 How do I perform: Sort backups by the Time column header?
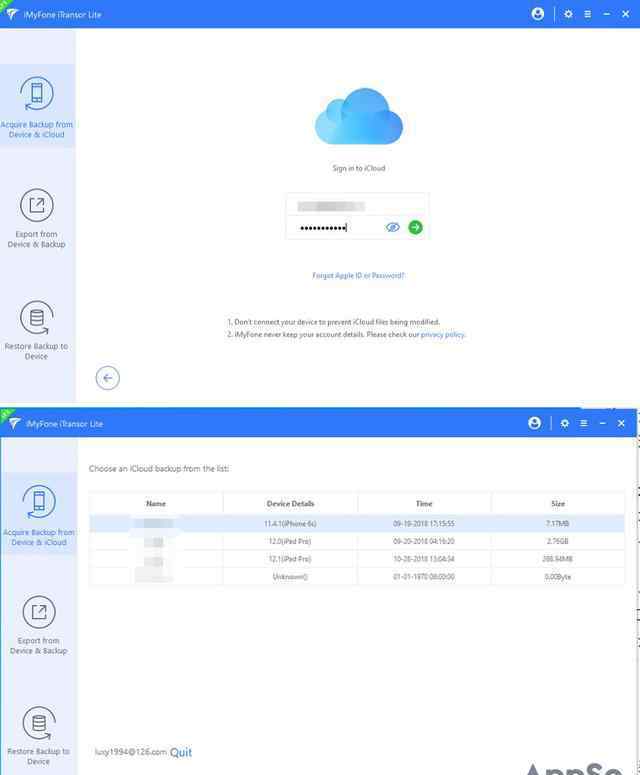point(424,504)
